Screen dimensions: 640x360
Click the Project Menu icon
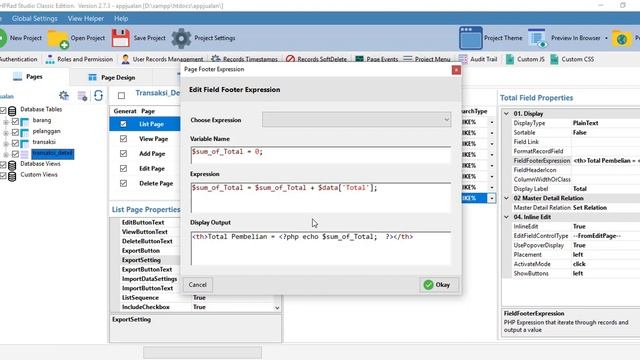407,59
